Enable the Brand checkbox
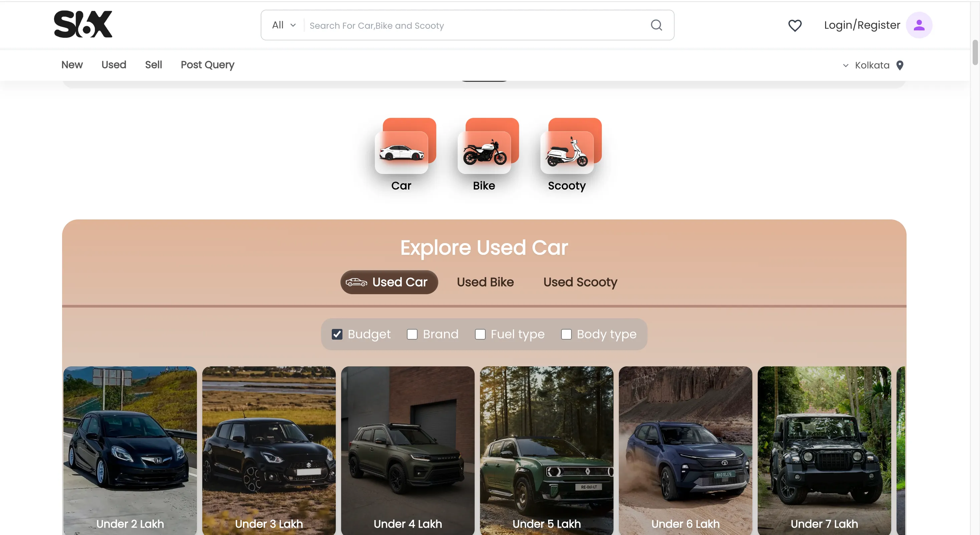This screenshot has height=535, width=980. coord(412,334)
